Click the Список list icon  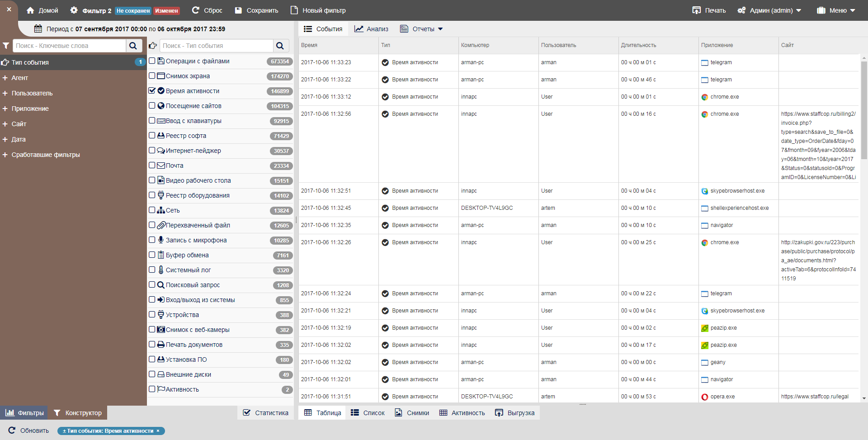(355, 413)
